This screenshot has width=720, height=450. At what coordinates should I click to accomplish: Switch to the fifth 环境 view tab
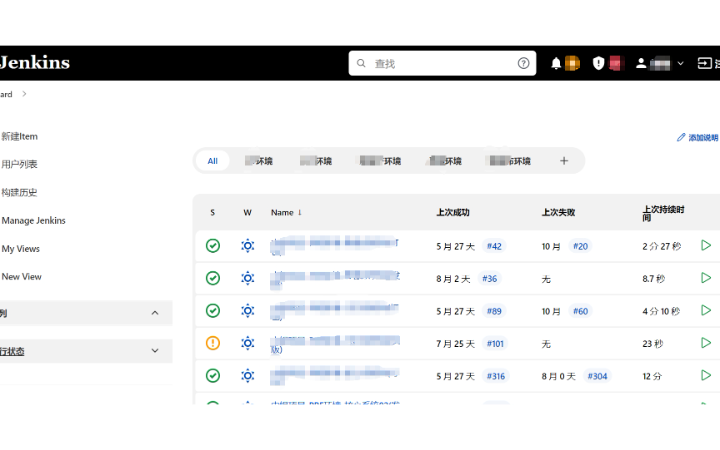(x=510, y=161)
